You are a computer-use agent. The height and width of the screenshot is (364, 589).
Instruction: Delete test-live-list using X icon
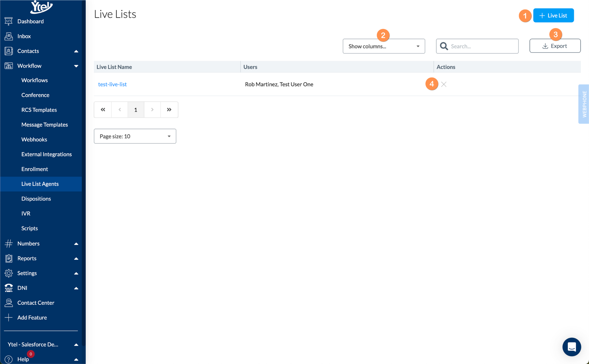444,84
